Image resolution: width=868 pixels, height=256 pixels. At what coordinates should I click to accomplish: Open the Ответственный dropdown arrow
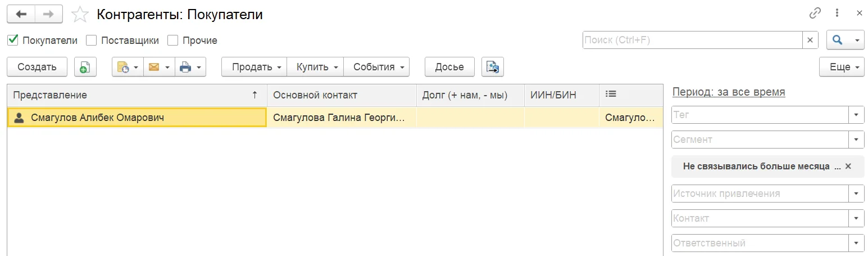pos(856,243)
